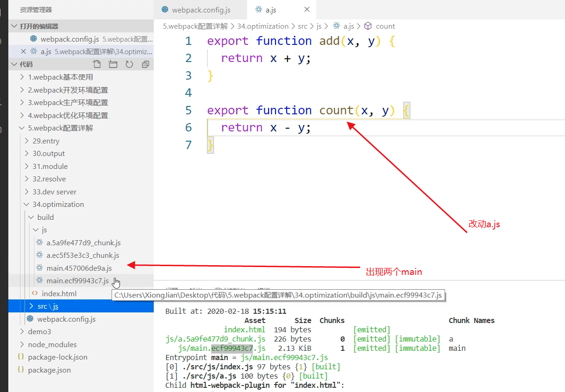Expand the 4.webpack优化环境配置 folder
The image size is (565, 392).
[x=81, y=115]
